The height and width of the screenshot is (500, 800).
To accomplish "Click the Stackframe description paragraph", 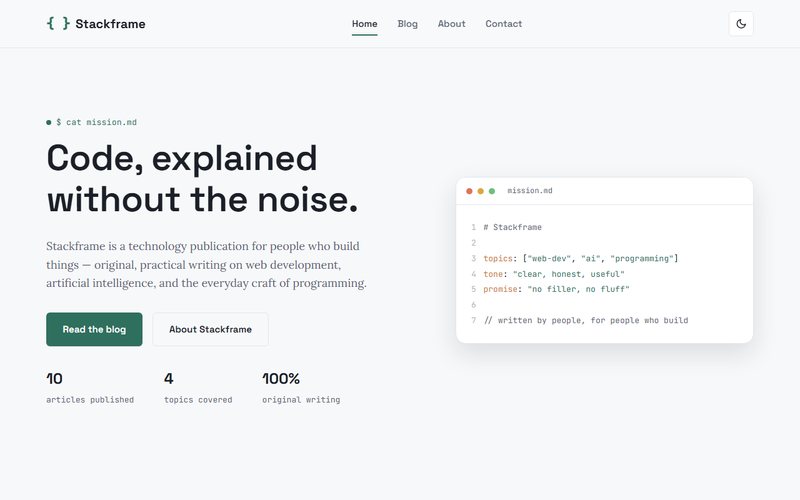I will [207, 264].
